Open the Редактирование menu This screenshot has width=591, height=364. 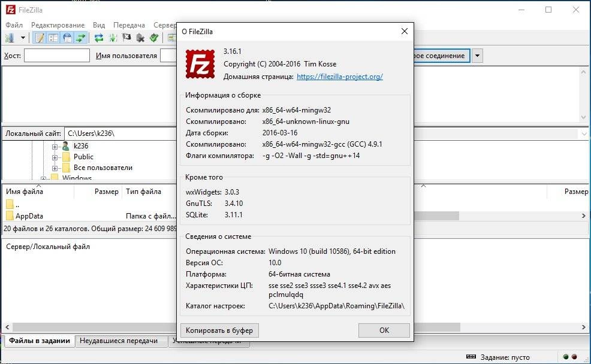[58, 25]
